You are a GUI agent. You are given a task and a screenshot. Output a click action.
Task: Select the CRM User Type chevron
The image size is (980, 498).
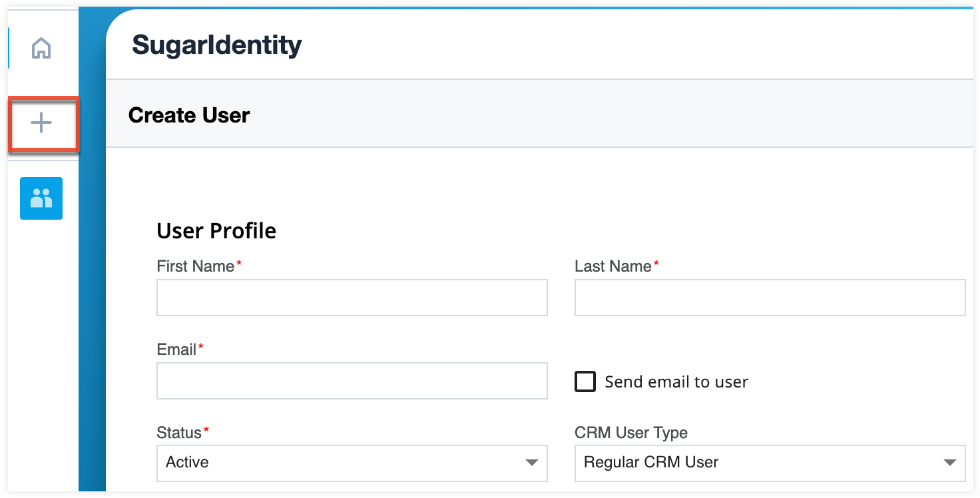pyautogui.click(x=949, y=461)
